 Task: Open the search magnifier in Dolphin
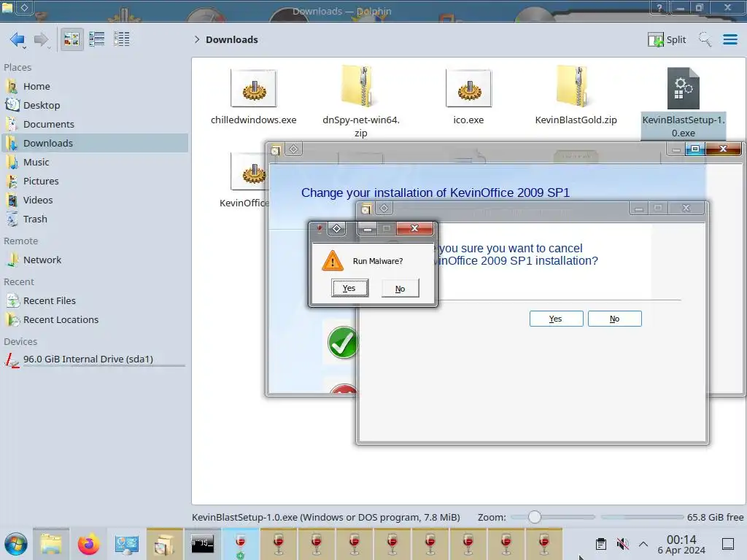(705, 39)
